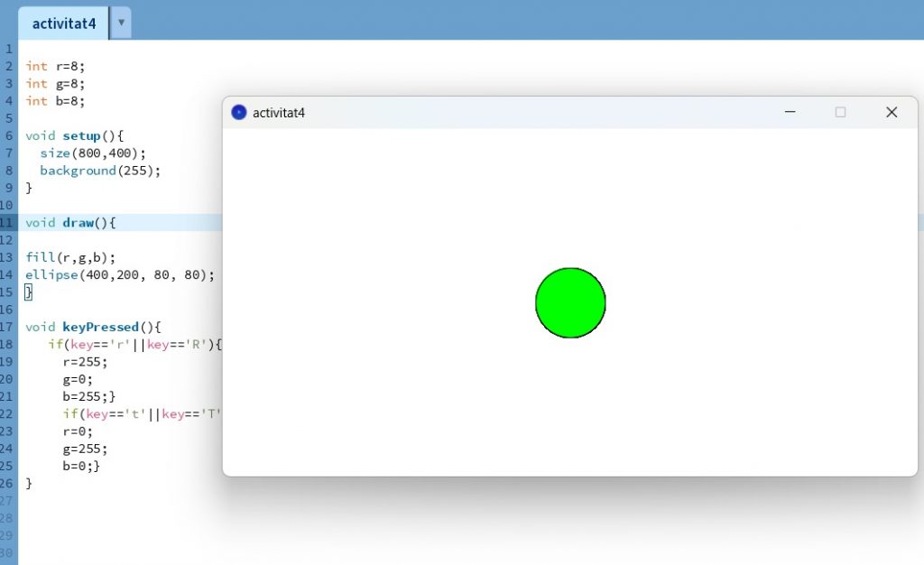Click the void setup() function line
924x565 pixels.
point(74,135)
